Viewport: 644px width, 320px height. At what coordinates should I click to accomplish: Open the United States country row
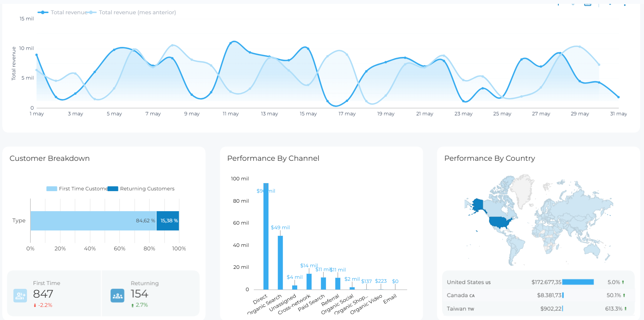(538, 282)
